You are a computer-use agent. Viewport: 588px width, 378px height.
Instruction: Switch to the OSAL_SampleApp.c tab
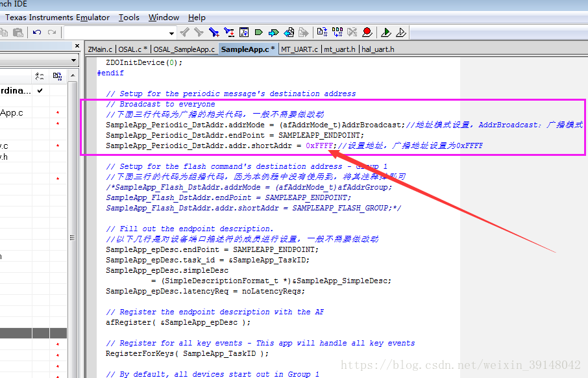coord(184,49)
